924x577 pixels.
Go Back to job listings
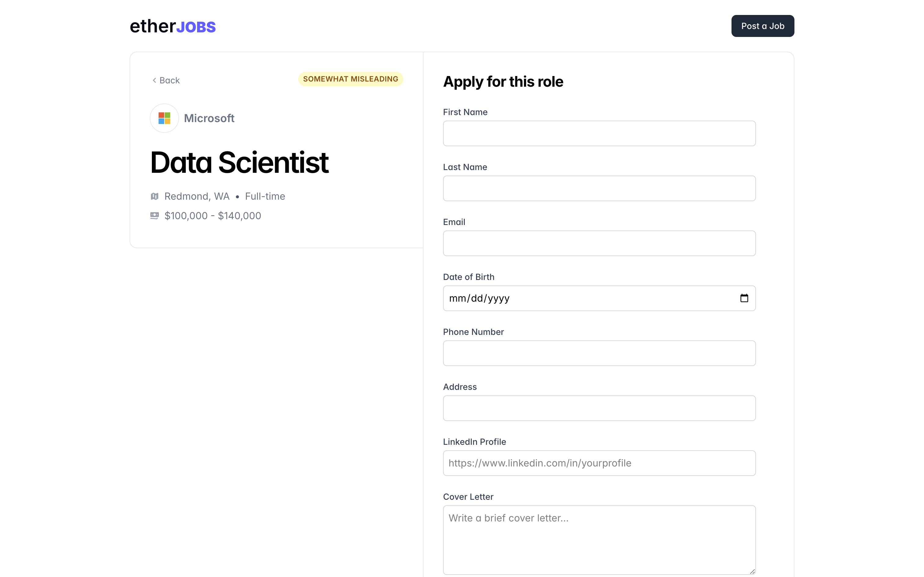[x=169, y=80]
